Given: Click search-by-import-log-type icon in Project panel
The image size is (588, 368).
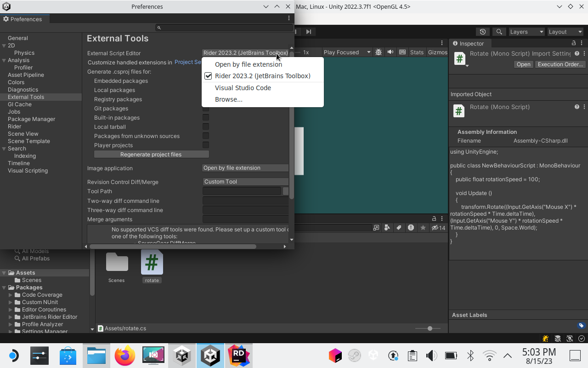Looking at the screenshot, I should (x=411, y=228).
